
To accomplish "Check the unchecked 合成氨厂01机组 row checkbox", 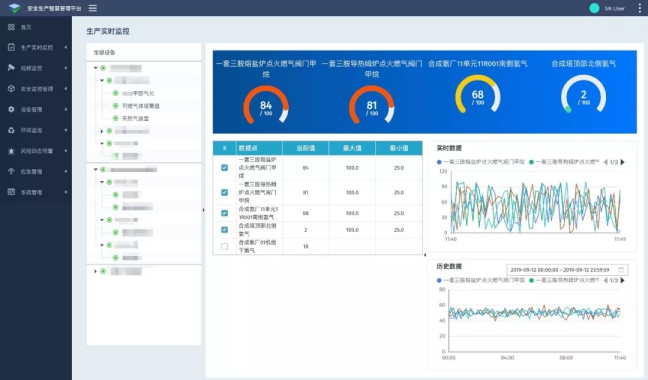I will (x=224, y=246).
